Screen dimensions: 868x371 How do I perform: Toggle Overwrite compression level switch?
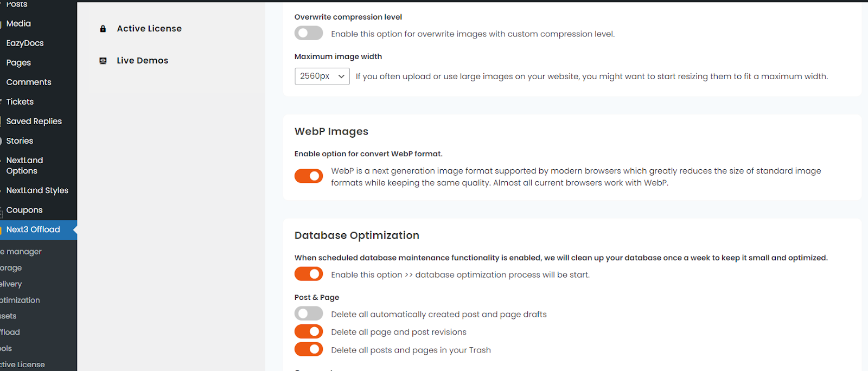309,33
